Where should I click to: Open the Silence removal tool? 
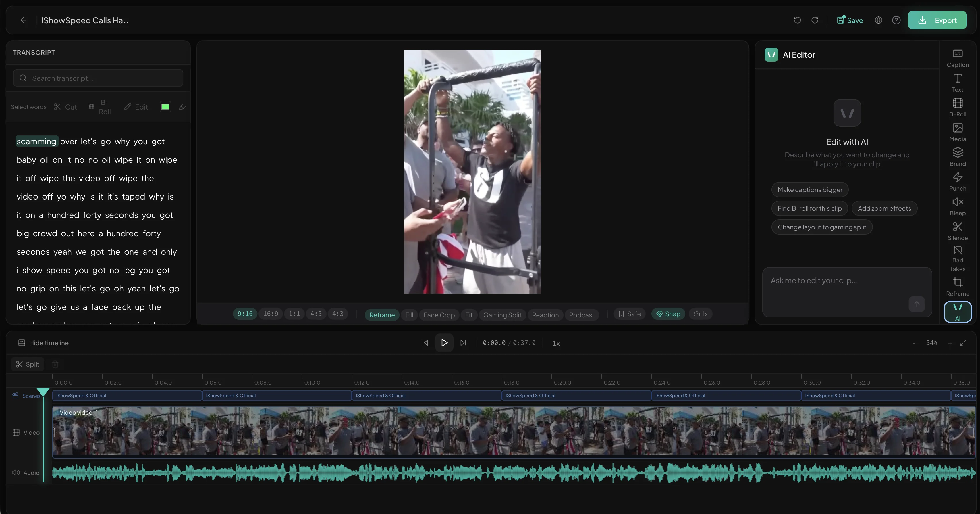(x=958, y=231)
